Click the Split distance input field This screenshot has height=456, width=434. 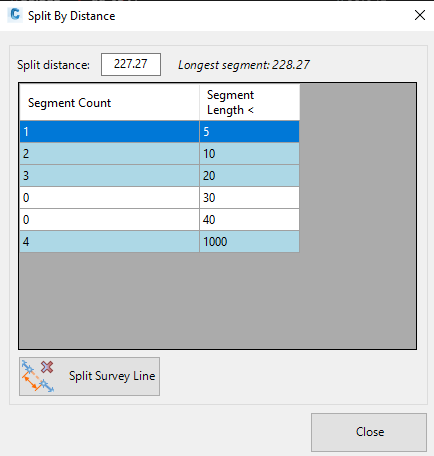131,64
